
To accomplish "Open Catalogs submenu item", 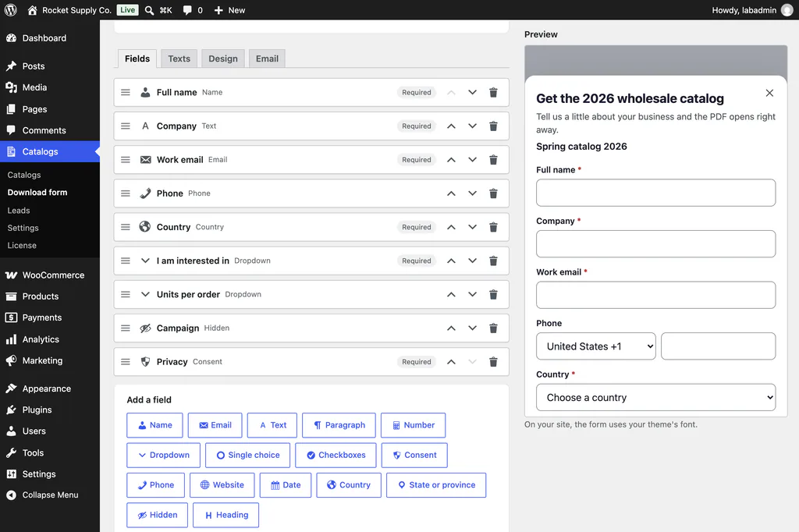I will tap(24, 175).
